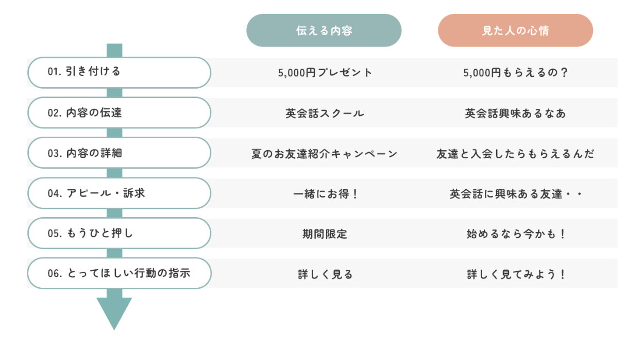The height and width of the screenshot is (344, 644).
Task: Click the 英会話スクール text
Action: (325, 113)
